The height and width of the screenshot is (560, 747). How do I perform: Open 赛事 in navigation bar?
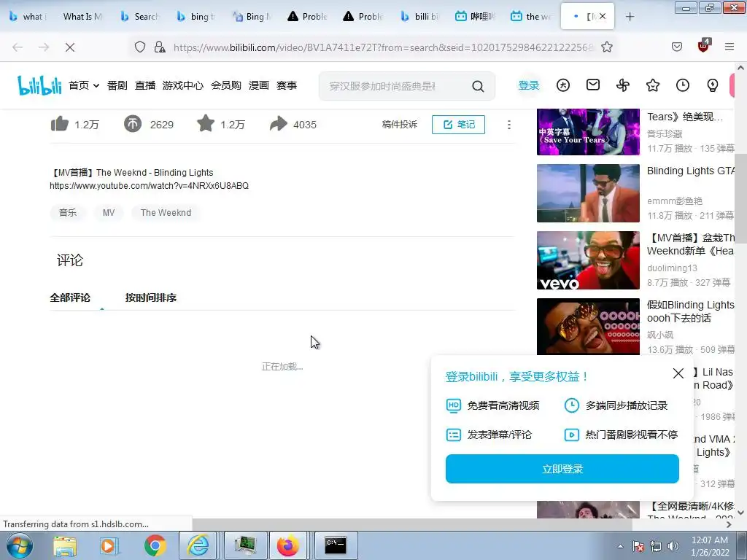click(x=286, y=85)
